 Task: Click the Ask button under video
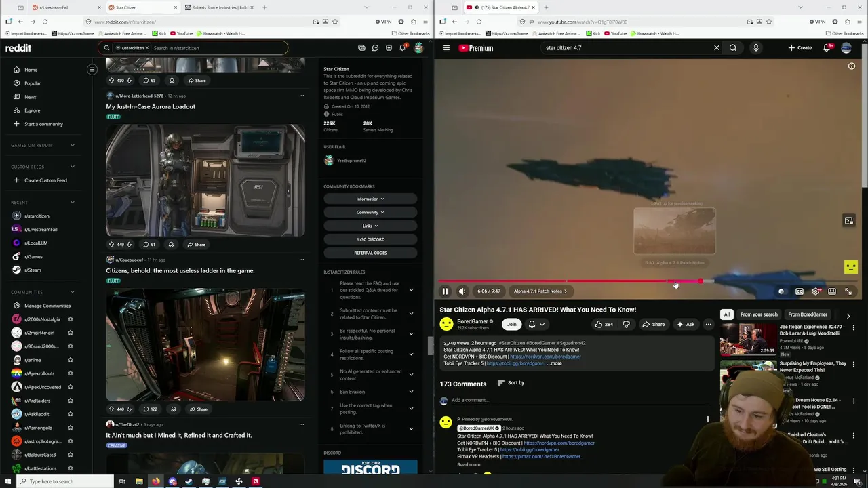(x=686, y=324)
